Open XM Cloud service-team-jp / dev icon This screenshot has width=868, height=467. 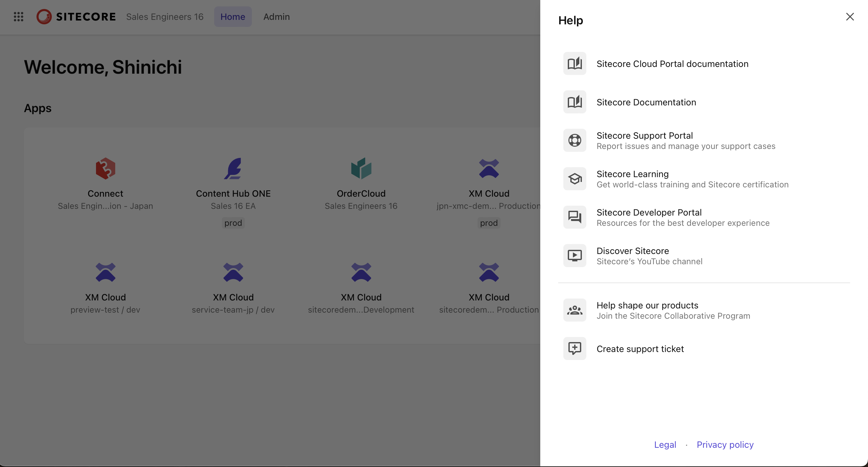233,272
